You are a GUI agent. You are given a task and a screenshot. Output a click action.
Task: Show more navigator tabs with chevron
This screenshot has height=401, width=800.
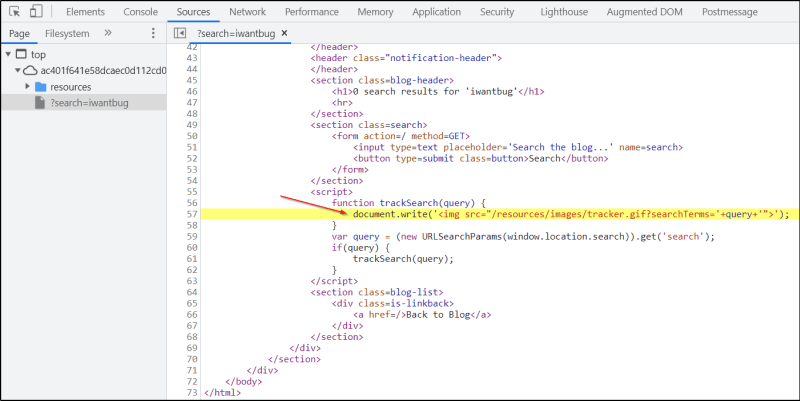pyautogui.click(x=108, y=33)
